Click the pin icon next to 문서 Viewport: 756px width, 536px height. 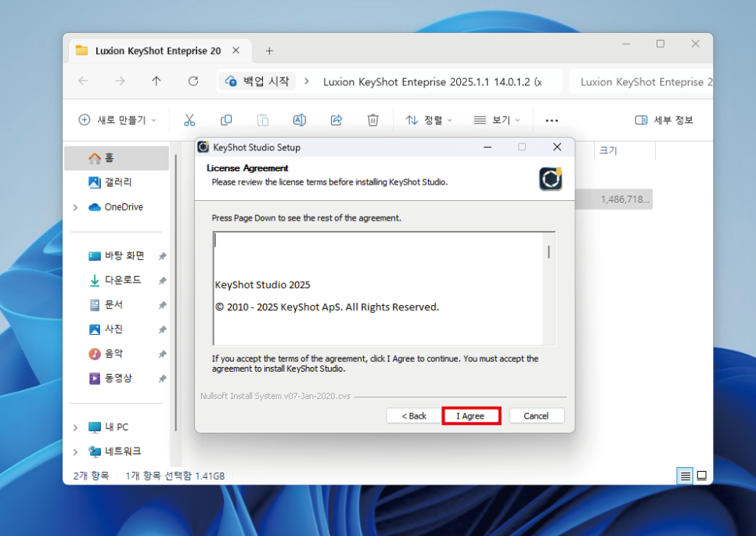[x=163, y=305]
